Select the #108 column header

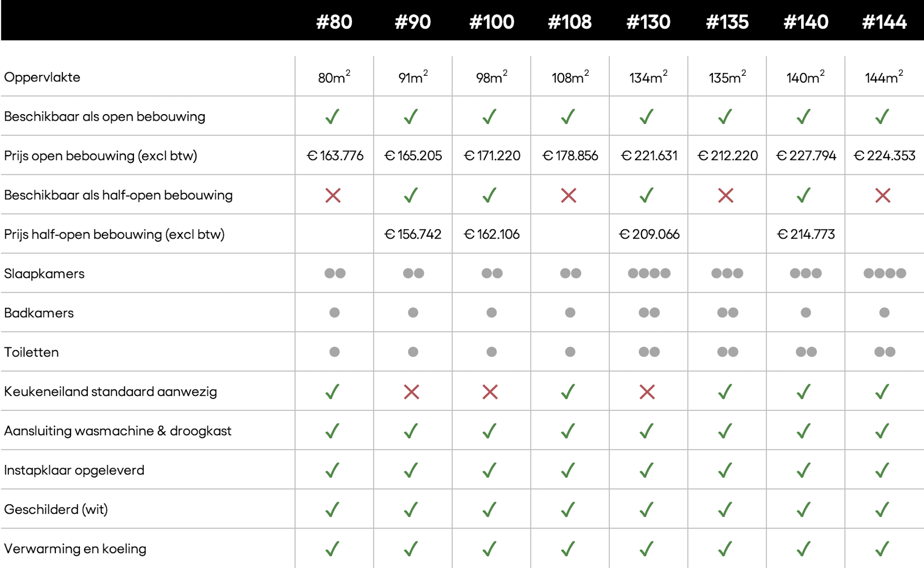(570, 22)
